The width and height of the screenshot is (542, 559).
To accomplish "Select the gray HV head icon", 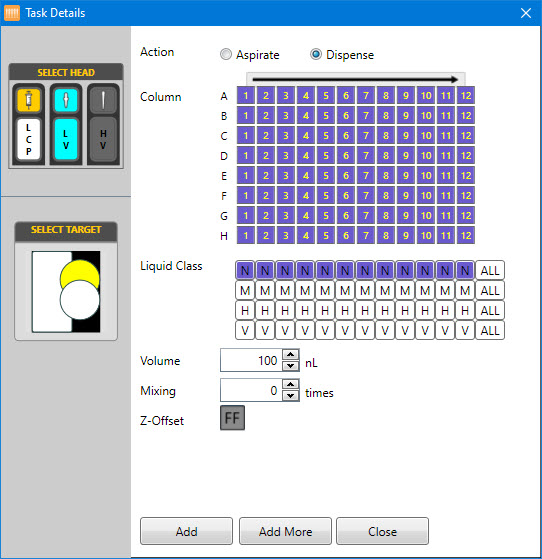I will [103, 99].
